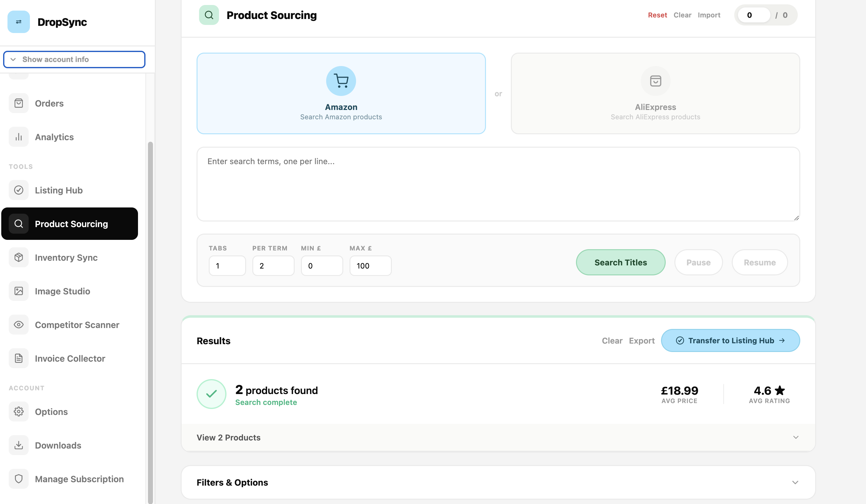Click the Invoice Collector document icon
866x504 pixels.
coord(19,358)
